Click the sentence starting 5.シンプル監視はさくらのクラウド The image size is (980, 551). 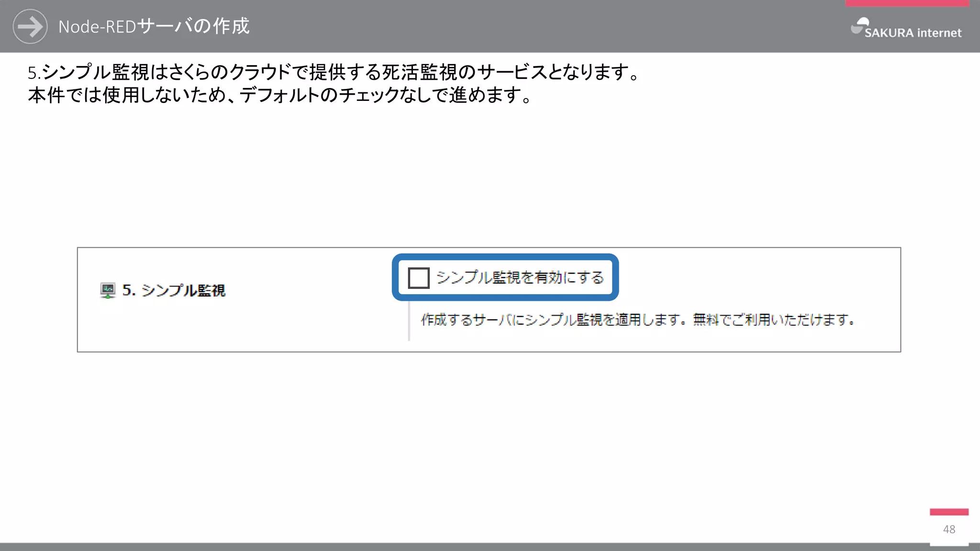pos(334,72)
